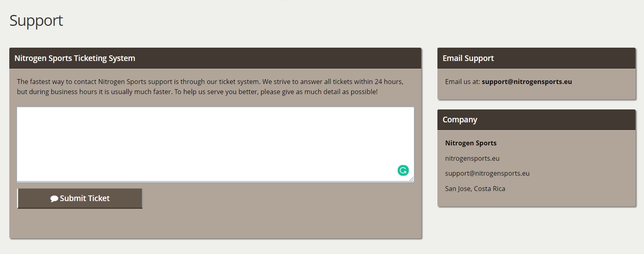
Task: Click the bold Nitrogen Sports company name
Action: click(471, 143)
